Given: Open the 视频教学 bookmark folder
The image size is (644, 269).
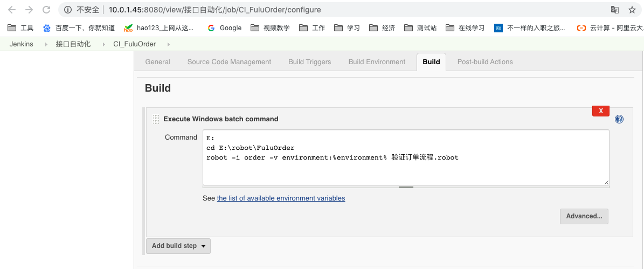Looking at the screenshot, I should point(270,28).
